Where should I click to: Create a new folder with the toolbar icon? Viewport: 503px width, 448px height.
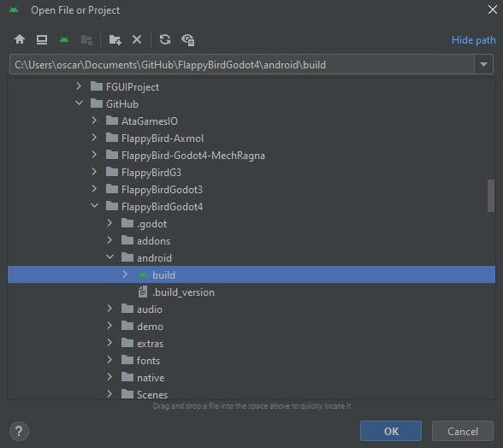point(115,40)
